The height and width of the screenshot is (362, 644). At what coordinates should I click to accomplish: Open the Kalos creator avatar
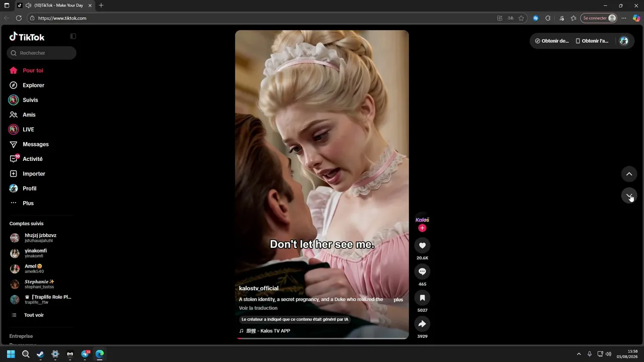(422, 220)
